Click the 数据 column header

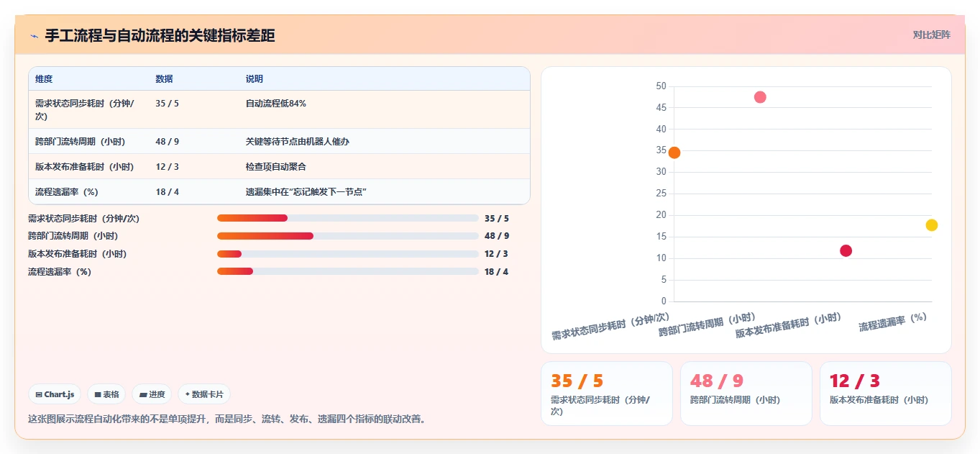tap(164, 79)
